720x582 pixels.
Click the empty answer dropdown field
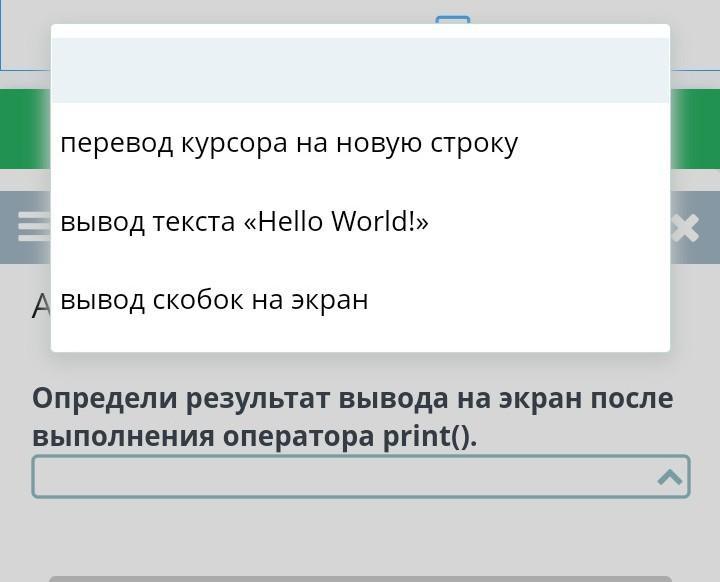(340, 477)
